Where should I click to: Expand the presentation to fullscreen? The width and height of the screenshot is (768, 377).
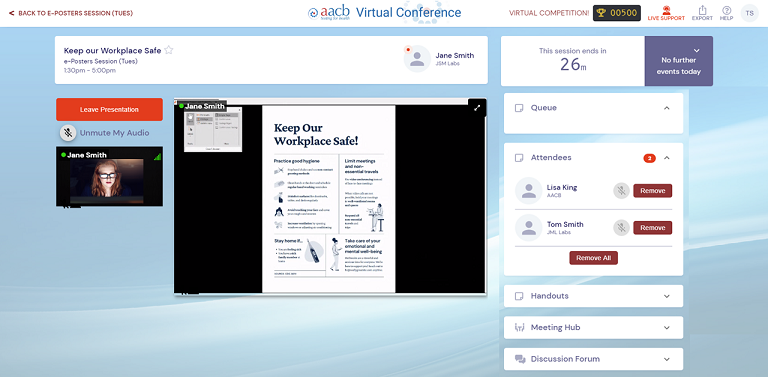pyautogui.click(x=477, y=108)
